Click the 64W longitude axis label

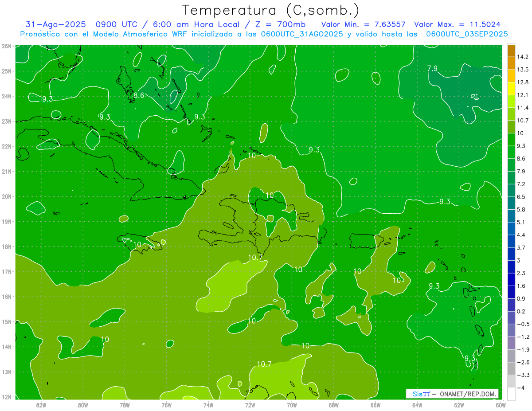[417, 405]
